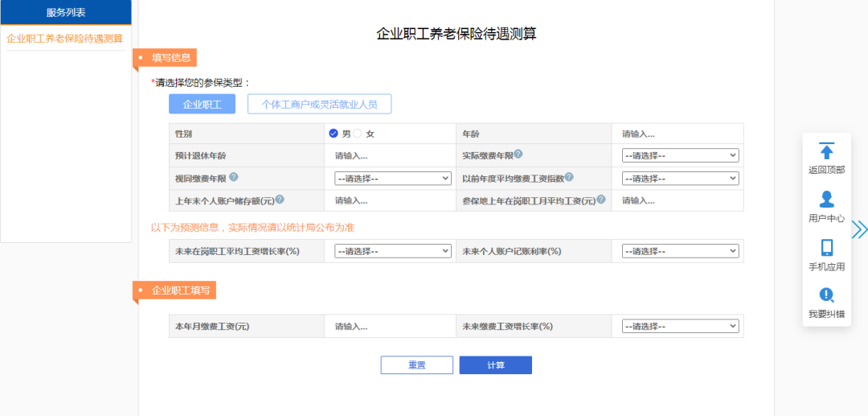This screenshot has height=416, width=868.
Task: Open 企业职工养老保险待遇测算 in service list
Action: [65, 39]
